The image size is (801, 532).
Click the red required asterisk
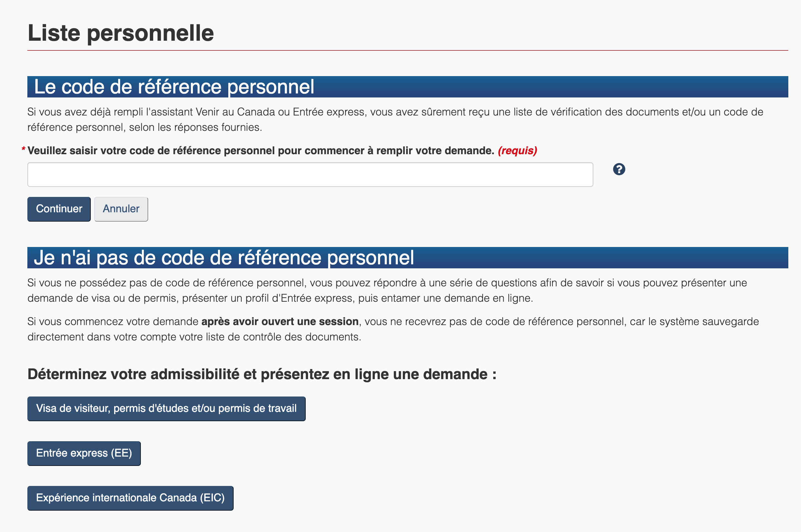point(23,149)
